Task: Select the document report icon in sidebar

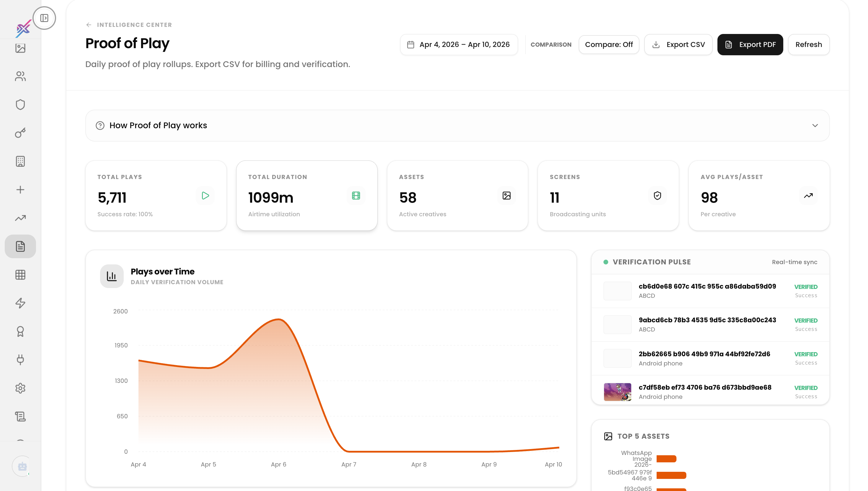Action: [20, 246]
